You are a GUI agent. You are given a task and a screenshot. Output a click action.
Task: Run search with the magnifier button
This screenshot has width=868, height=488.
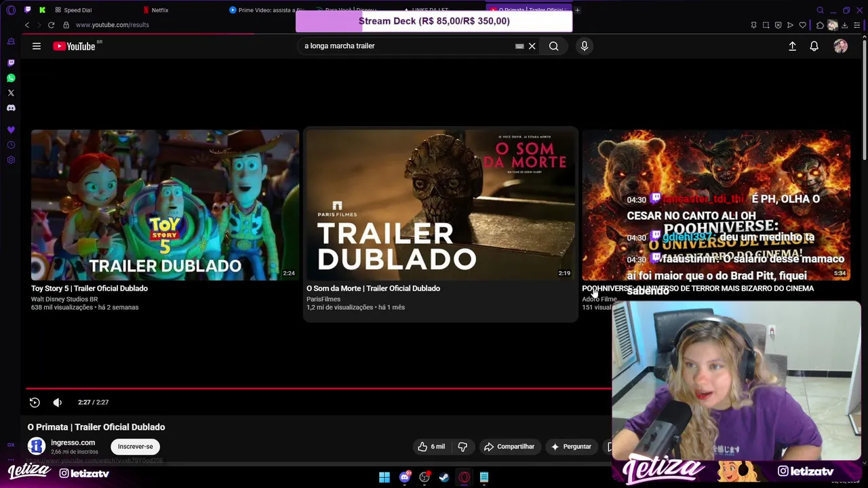tap(554, 46)
